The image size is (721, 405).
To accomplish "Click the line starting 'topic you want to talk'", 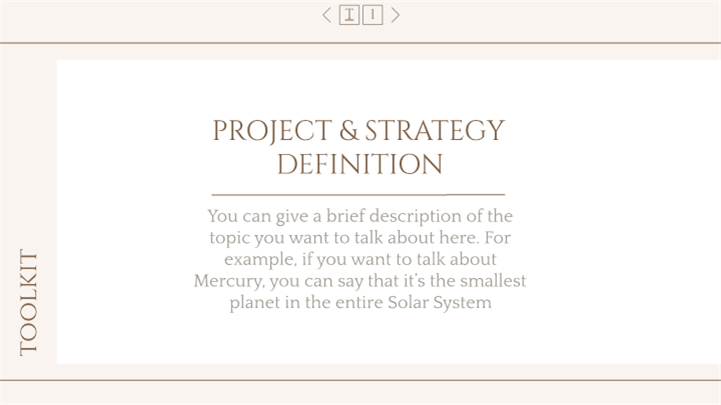I will [360, 238].
